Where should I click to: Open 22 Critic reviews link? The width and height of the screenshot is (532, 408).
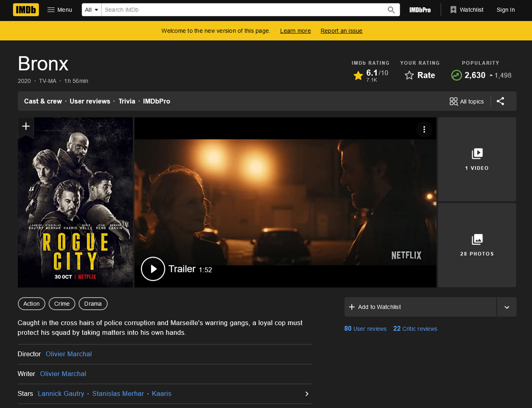point(415,329)
